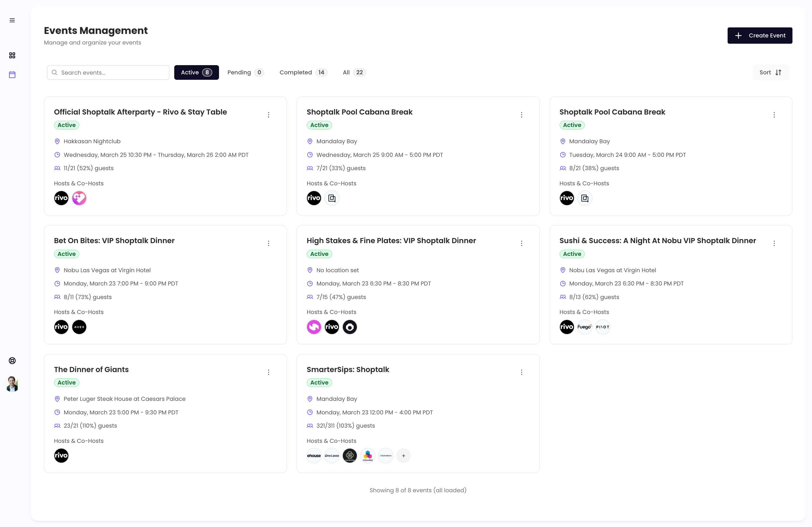The height and width of the screenshot is (527, 812).
Task: Click '23/21 (110%) guests' count
Action: point(90,426)
